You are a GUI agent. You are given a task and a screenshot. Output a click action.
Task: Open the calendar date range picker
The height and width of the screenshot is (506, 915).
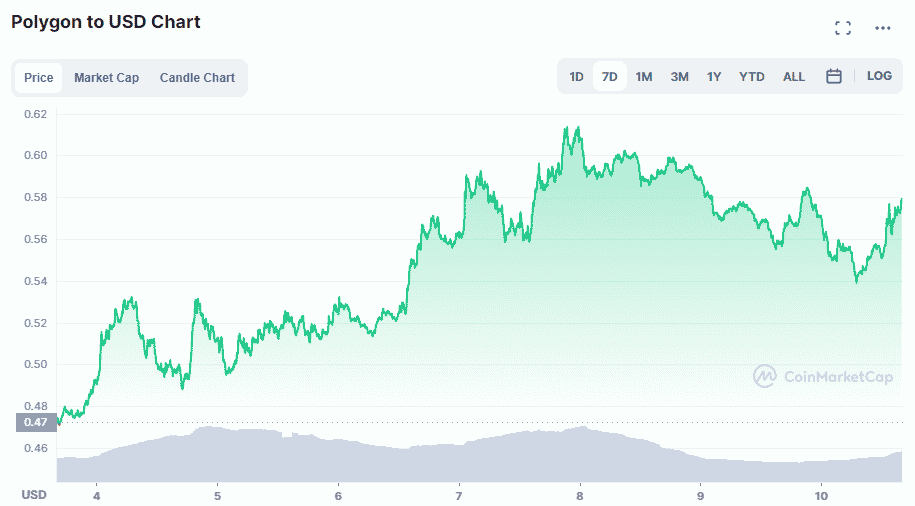[x=833, y=77]
